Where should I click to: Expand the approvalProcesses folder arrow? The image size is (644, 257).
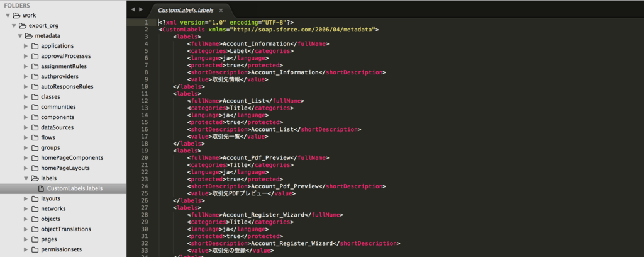click(26, 56)
